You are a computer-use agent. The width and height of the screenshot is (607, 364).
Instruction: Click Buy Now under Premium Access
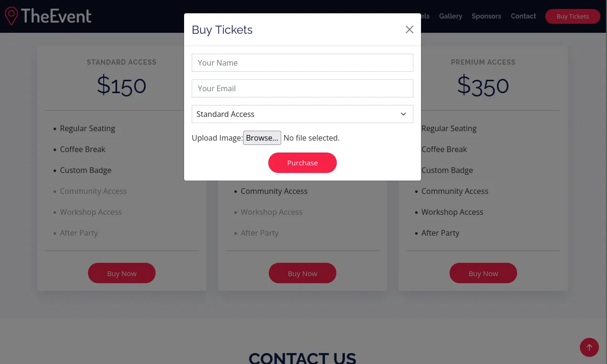coord(483,273)
